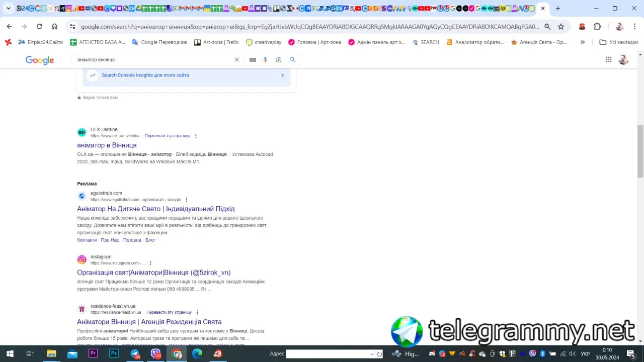
Task: Open the Art-zona | Trello bookmark
Action: pos(216,42)
